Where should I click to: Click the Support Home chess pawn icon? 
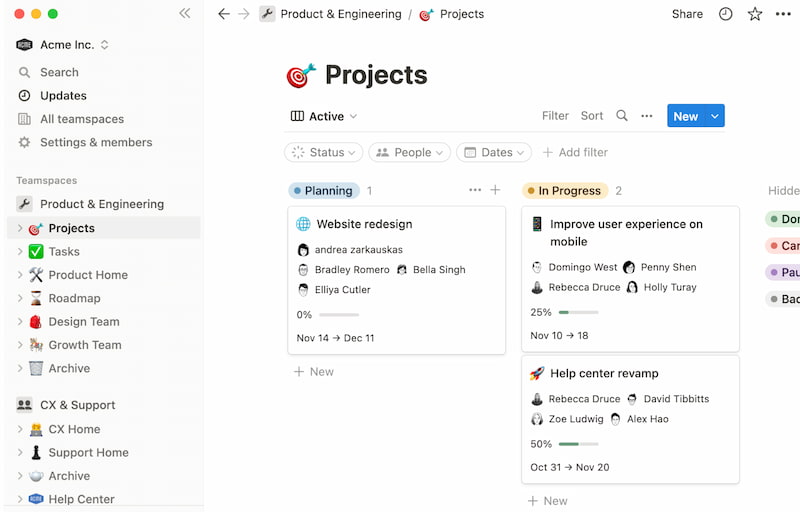pyautogui.click(x=36, y=452)
